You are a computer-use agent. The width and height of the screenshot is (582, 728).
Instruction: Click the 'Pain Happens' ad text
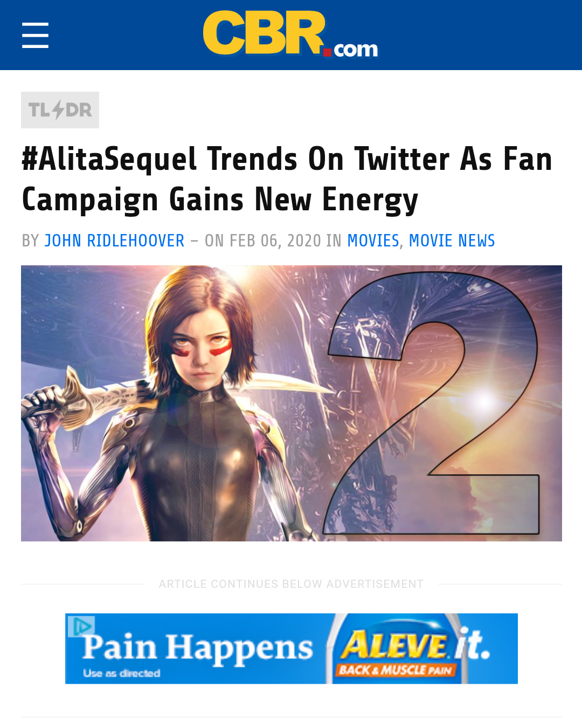(x=197, y=648)
